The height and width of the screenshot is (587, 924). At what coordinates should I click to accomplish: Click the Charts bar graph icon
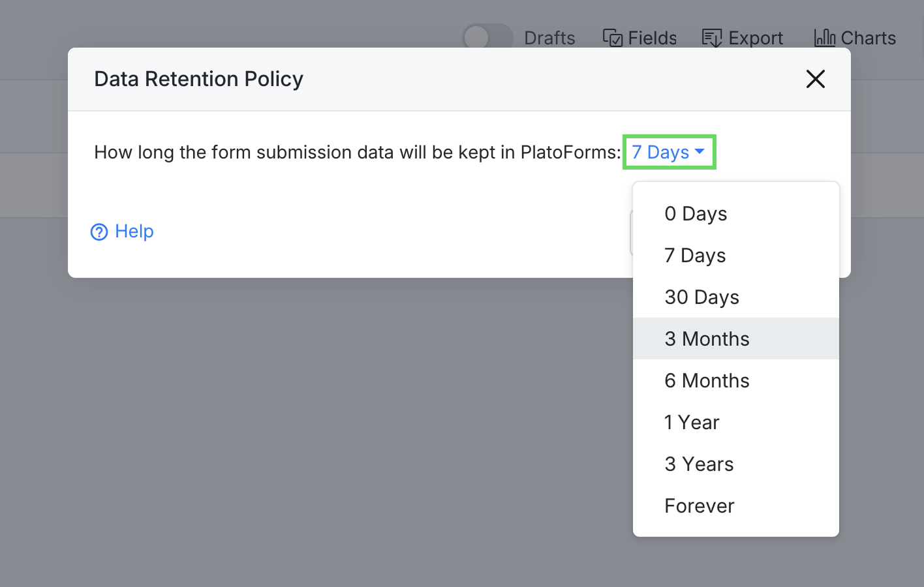[824, 38]
